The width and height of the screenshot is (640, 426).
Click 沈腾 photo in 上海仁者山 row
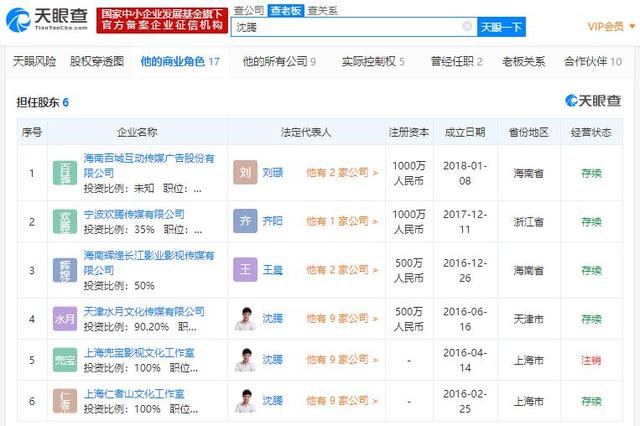[245, 401]
